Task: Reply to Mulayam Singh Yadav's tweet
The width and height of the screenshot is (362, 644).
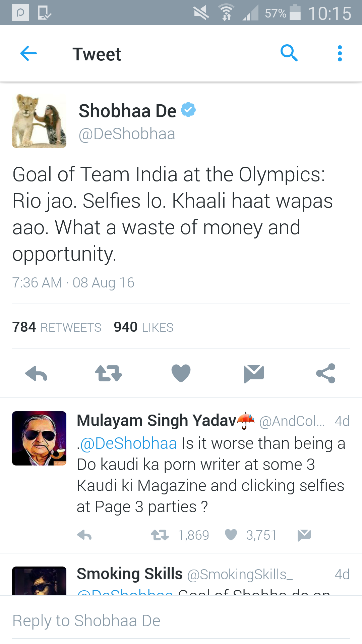Action: [x=84, y=535]
